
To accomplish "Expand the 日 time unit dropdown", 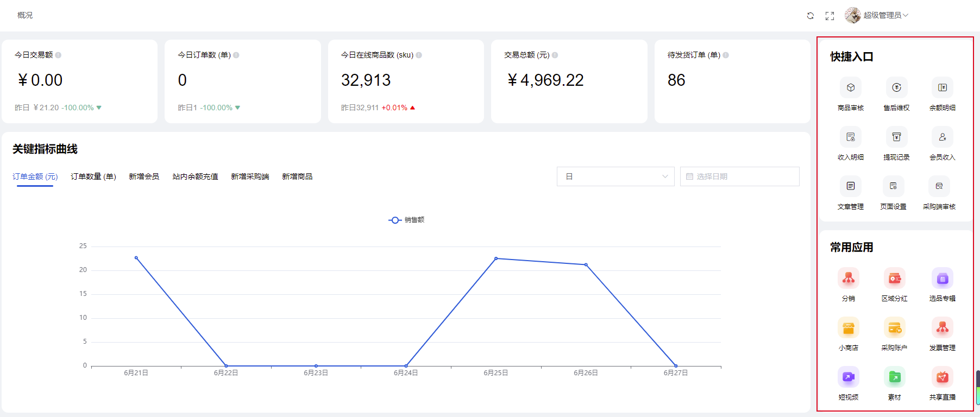I will 615,176.
